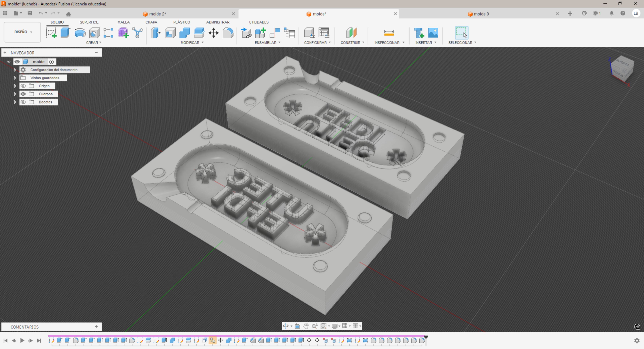Image resolution: width=644 pixels, height=349 pixels.
Task: Click the Move/Copy arrows icon
Action: pos(213,33)
